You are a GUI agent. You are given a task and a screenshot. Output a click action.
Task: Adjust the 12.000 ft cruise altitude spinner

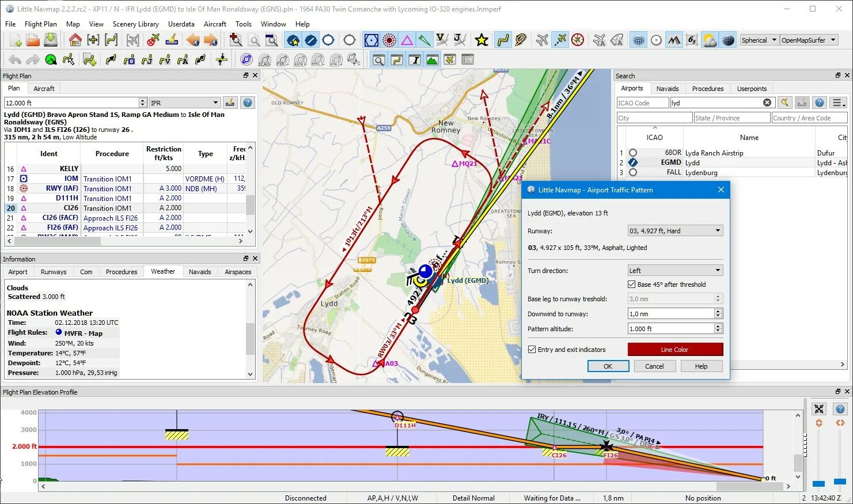click(x=143, y=103)
